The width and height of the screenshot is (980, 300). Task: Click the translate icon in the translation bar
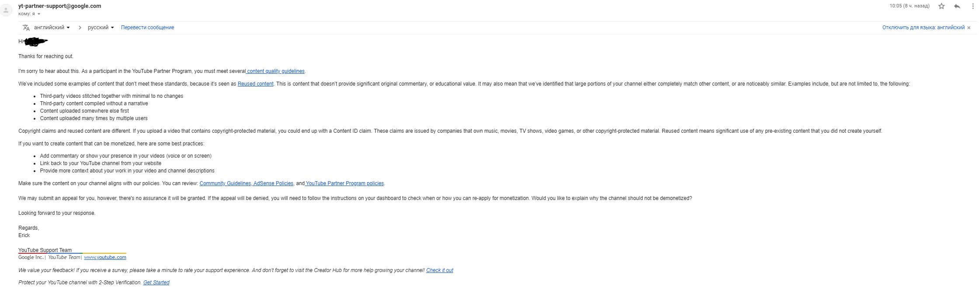pyautogui.click(x=26, y=28)
